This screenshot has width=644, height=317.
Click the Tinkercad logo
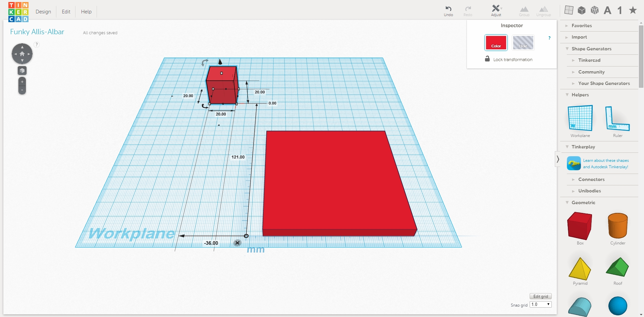18,12
